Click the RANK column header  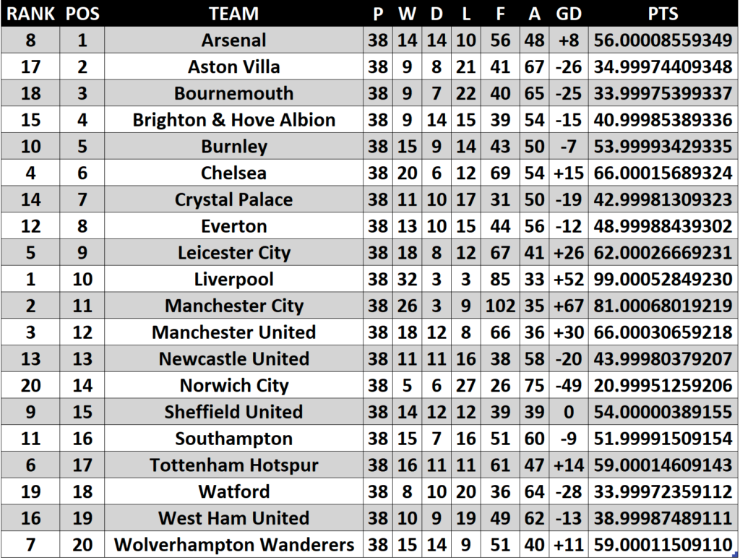tap(30, 14)
